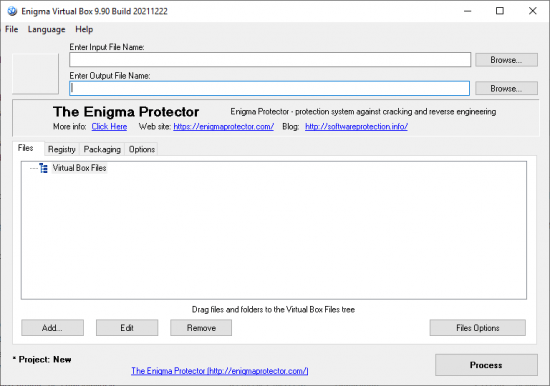Focus the Enter Input File Name field
The height and width of the screenshot is (386, 550).
(x=270, y=60)
